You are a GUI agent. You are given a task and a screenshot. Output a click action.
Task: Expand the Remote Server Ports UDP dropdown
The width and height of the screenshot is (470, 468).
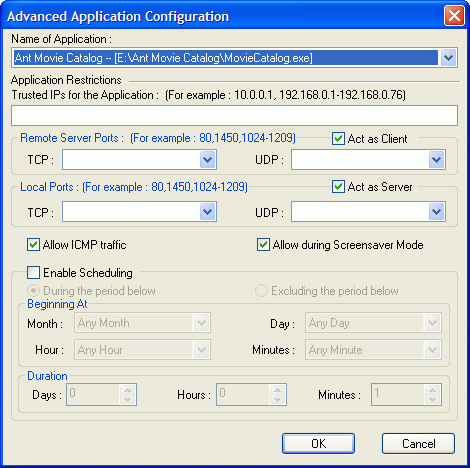pyautogui.click(x=437, y=160)
